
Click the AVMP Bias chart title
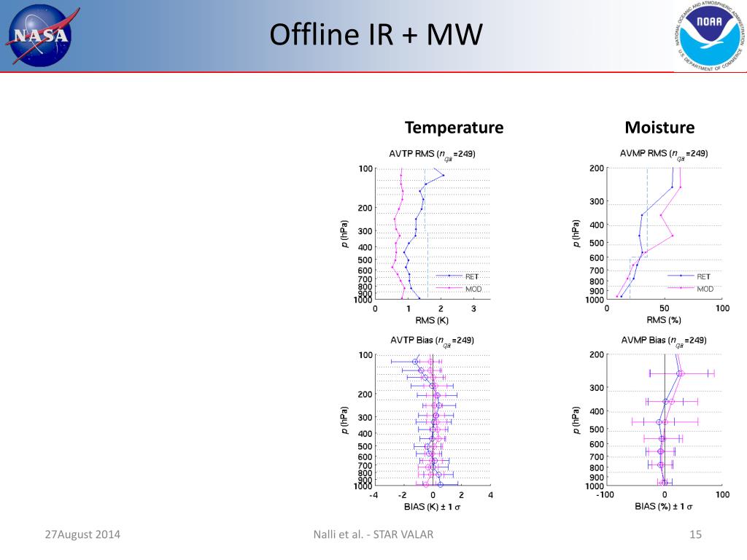click(664, 341)
